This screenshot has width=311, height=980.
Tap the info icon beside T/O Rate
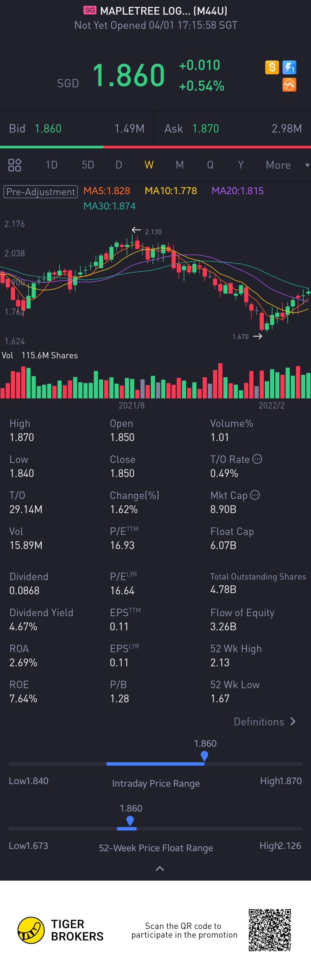point(257,459)
